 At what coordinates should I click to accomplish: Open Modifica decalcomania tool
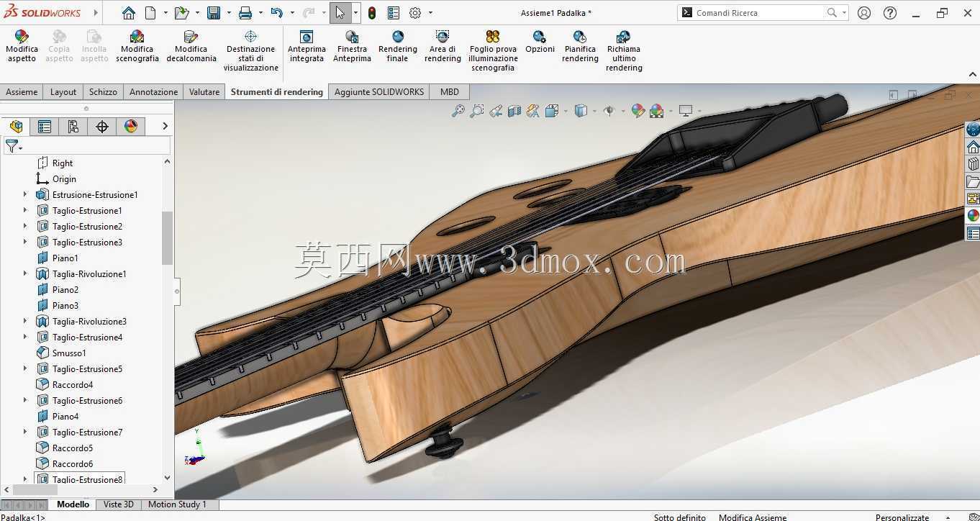point(191,46)
